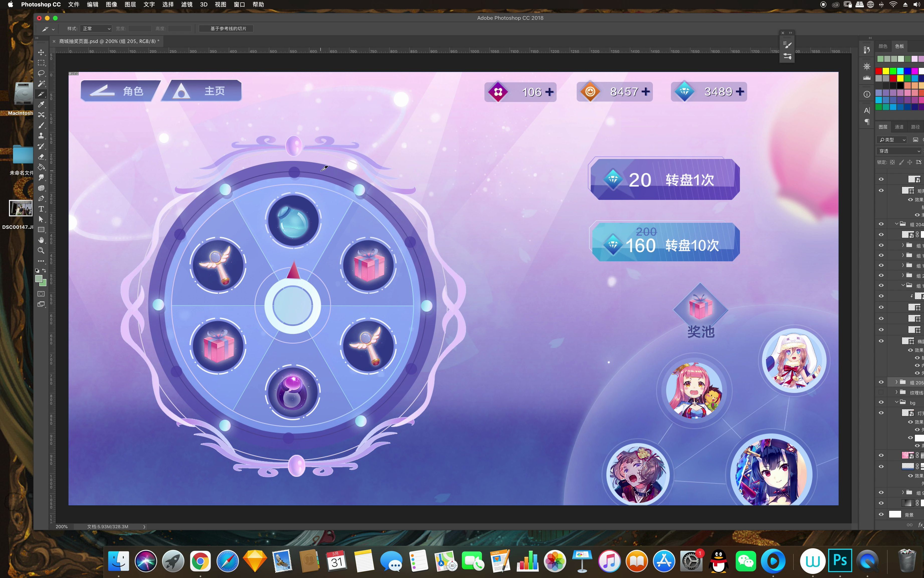Select the Magic Wand tool
Image resolution: width=924 pixels, height=578 pixels.
[41, 84]
